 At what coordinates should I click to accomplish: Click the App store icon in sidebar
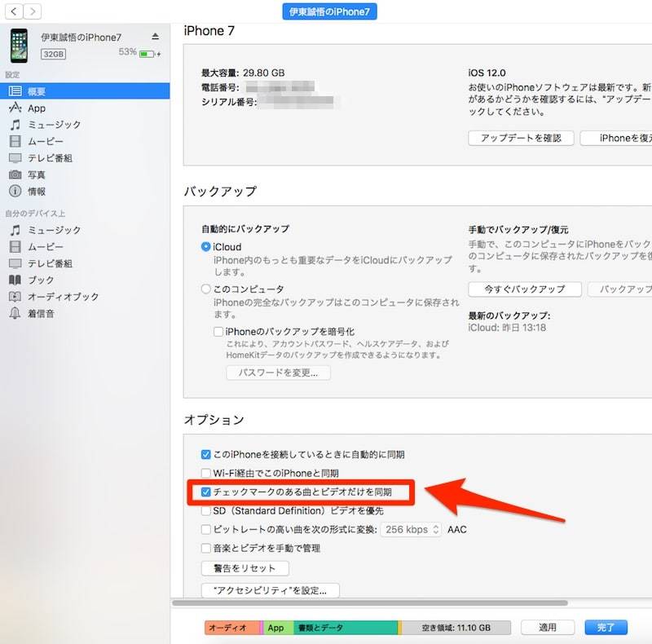click(x=15, y=108)
